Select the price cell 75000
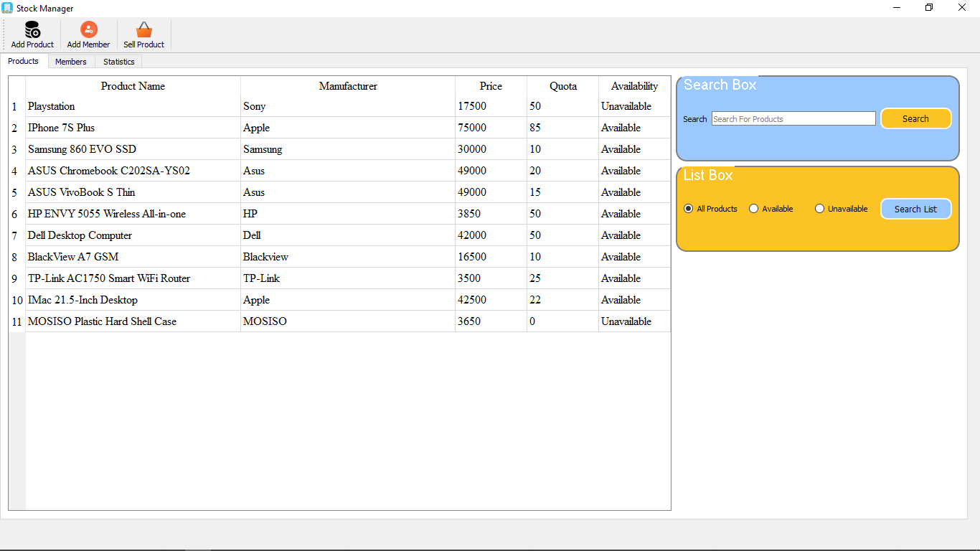The width and height of the screenshot is (980, 551). click(x=491, y=128)
